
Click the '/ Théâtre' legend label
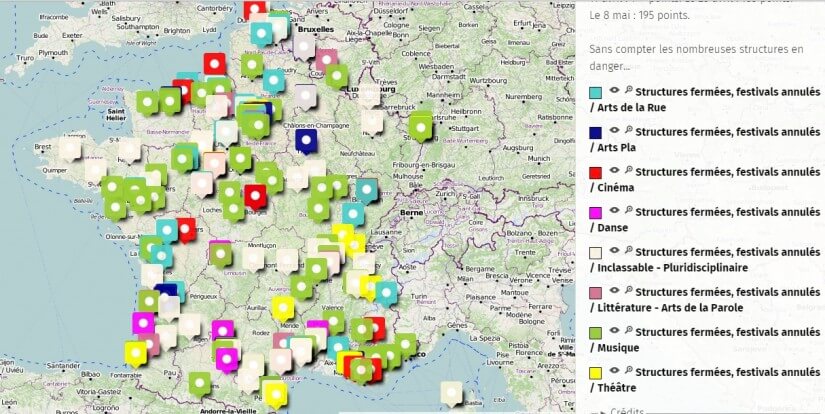click(x=613, y=388)
